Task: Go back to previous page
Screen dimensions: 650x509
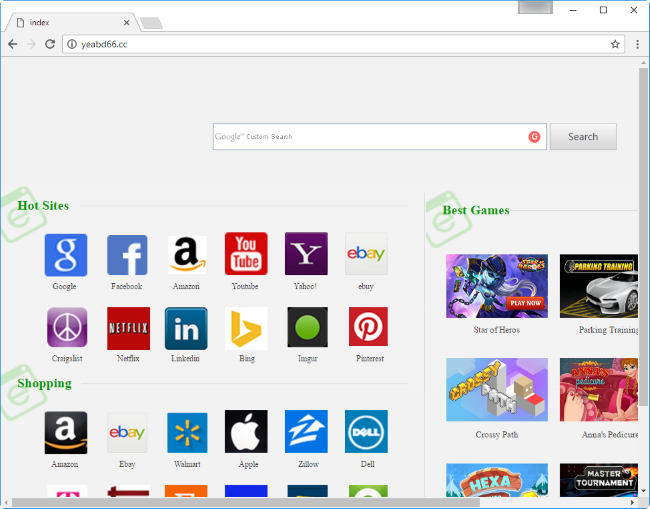Action: 13,44
